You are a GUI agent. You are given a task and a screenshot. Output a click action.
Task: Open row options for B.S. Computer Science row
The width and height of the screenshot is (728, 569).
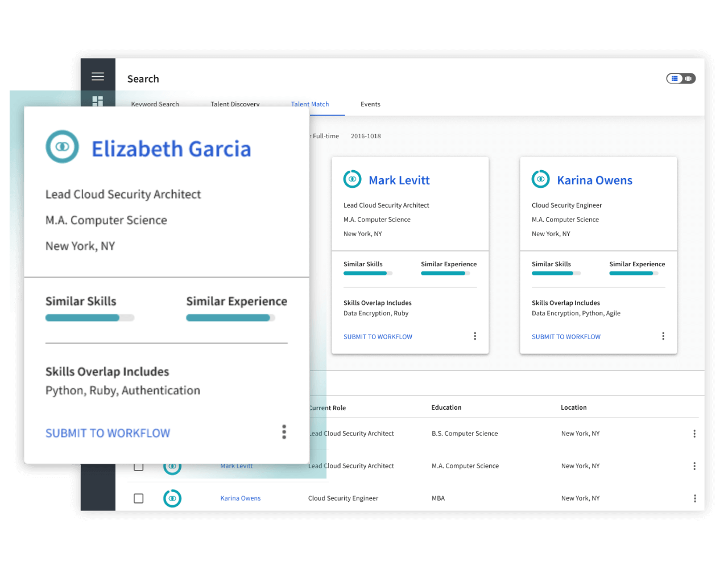click(694, 434)
